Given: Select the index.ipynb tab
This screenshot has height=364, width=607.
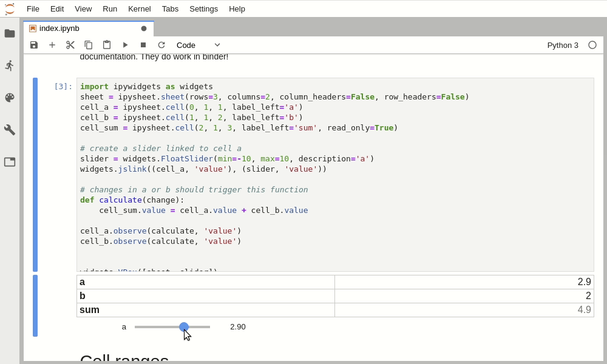Looking at the screenshot, I should pyautogui.click(x=89, y=29).
